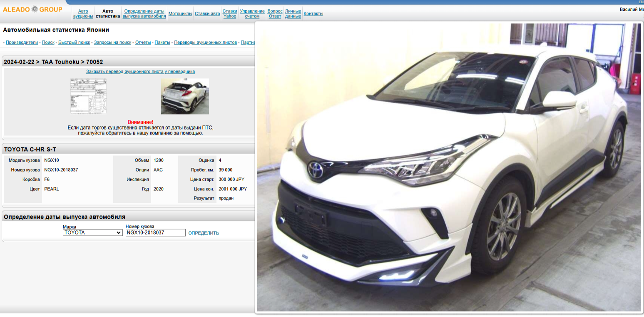Viewport: 644px width, 317px height.
Task: Click the ALEADO GROUP logo
Action: pyautogui.click(x=32, y=9)
